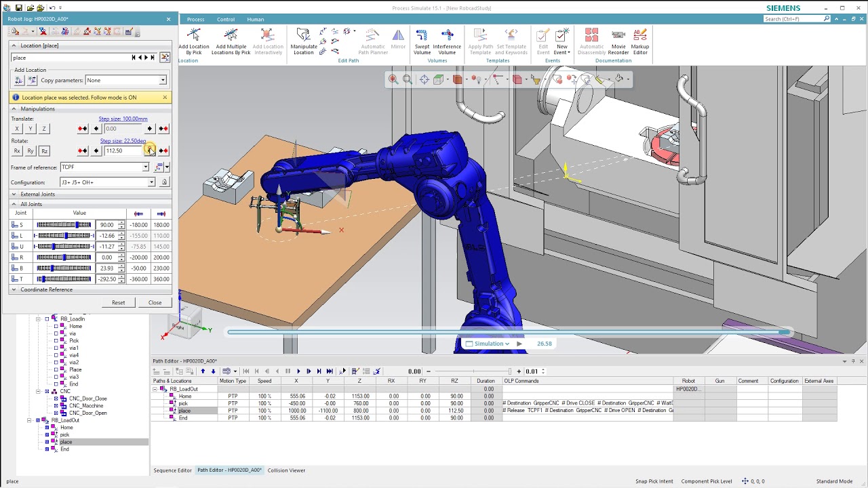Click the S joint slider
Image resolution: width=868 pixels, height=488 pixels.
tap(64, 225)
